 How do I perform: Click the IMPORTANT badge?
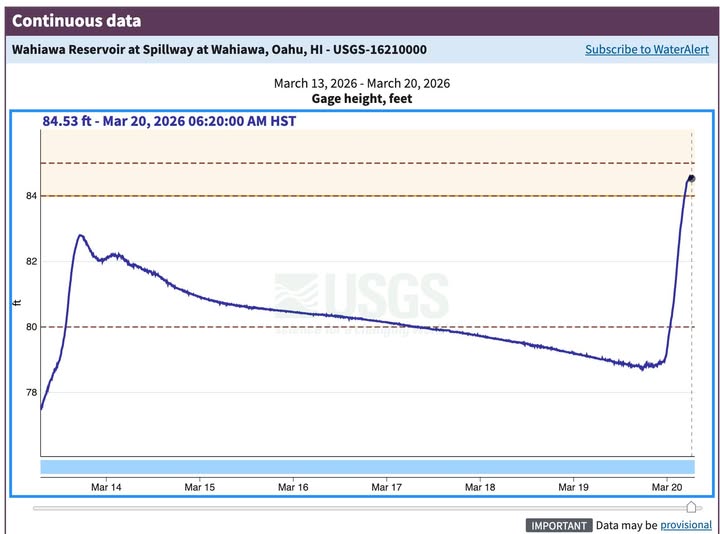tap(559, 525)
